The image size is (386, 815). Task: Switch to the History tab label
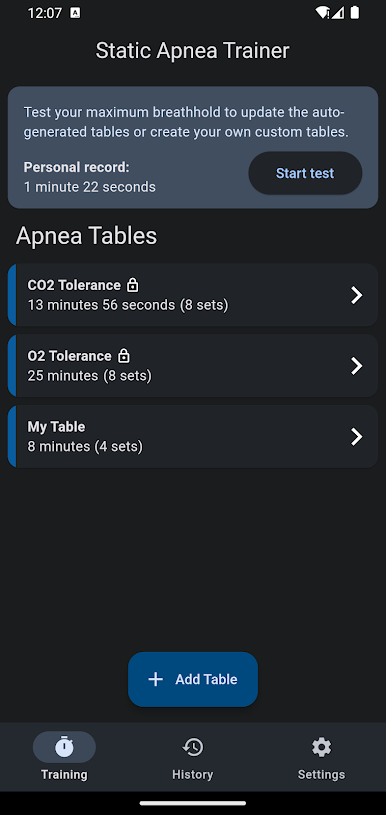pyautogui.click(x=193, y=774)
